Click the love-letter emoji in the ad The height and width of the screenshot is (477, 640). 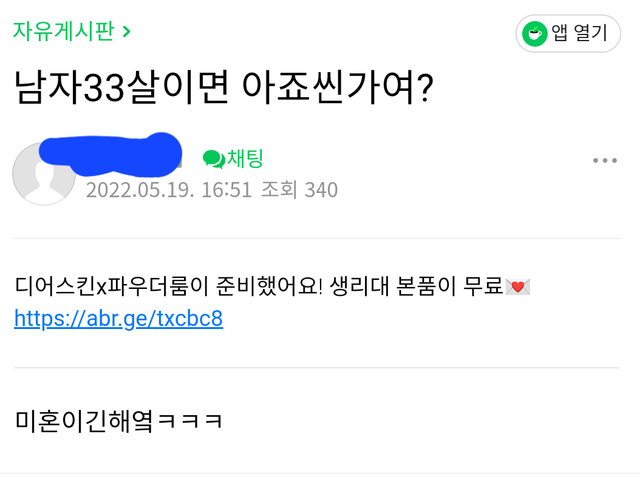(517, 287)
